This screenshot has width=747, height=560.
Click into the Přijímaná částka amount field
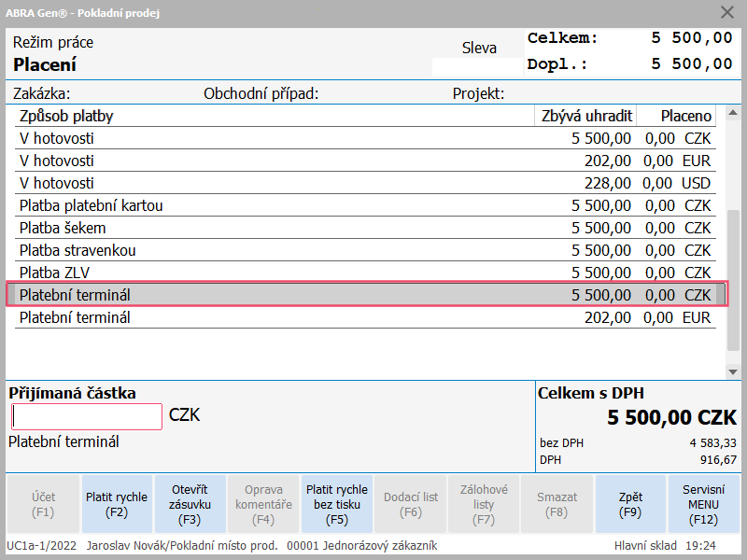87,416
